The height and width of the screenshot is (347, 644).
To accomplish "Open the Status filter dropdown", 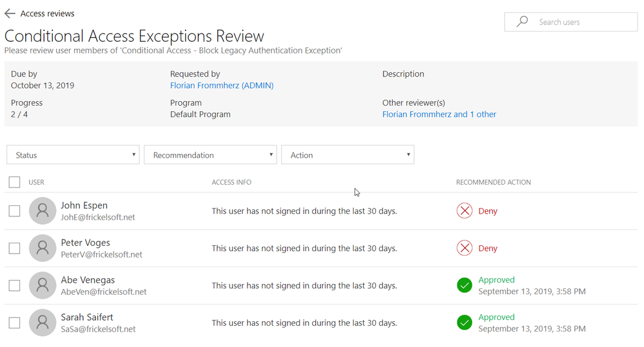I will pos(73,155).
